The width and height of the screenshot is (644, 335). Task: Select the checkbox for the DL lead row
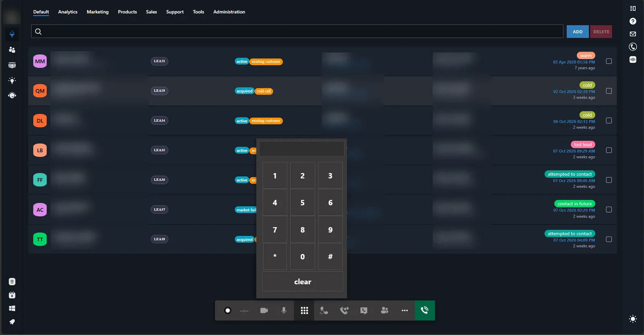609,120
